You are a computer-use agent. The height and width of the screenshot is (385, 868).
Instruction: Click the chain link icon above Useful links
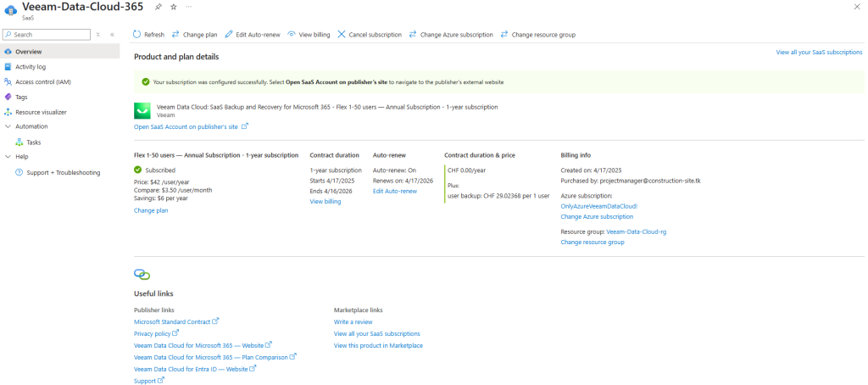pyautogui.click(x=142, y=275)
